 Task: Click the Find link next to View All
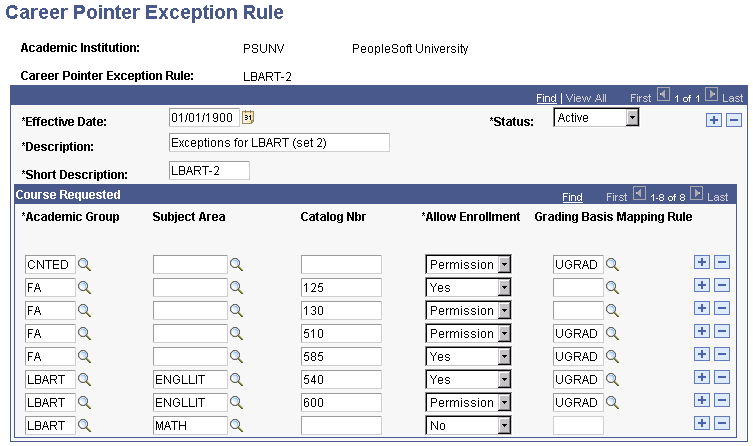point(546,98)
